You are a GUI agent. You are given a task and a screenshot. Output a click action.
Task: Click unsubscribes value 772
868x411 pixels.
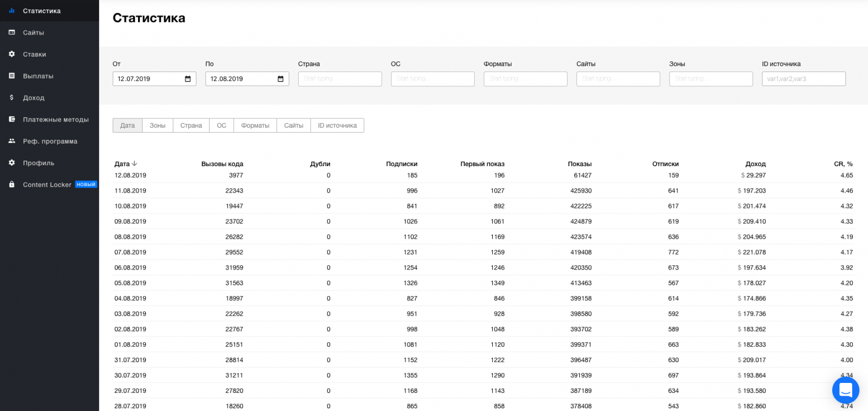673,253
